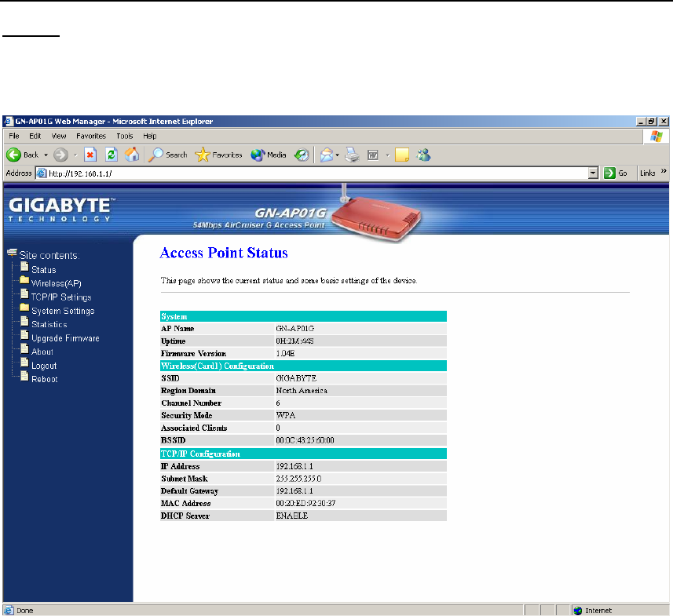Open the Edit menu
673x616 pixels.
pyautogui.click(x=35, y=136)
